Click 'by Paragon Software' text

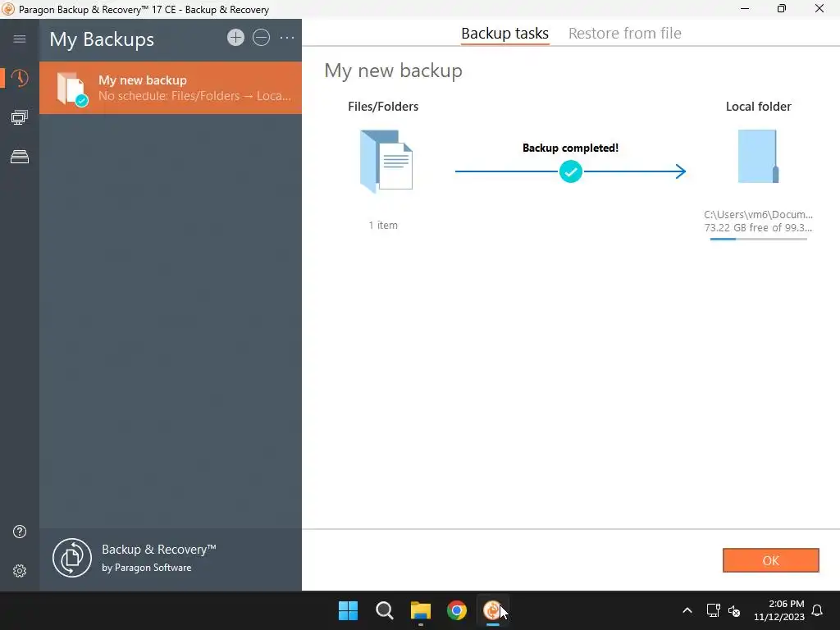[146, 568]
